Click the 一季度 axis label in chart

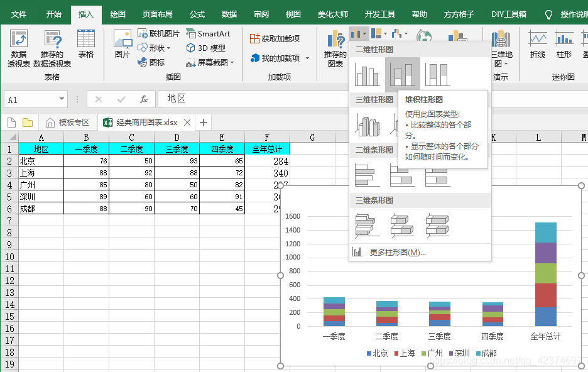(334, 336)
